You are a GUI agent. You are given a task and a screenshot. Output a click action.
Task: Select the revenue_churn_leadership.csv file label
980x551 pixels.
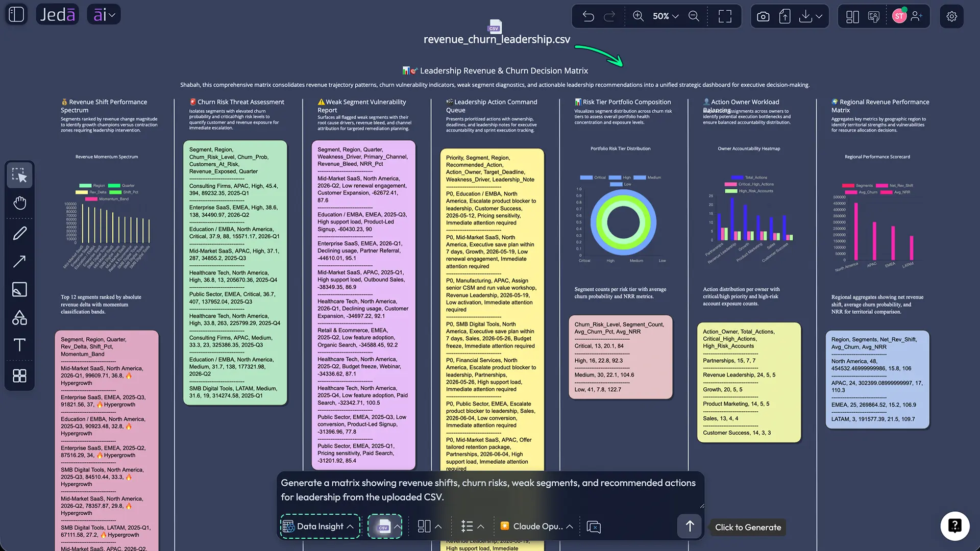point(496,39)
